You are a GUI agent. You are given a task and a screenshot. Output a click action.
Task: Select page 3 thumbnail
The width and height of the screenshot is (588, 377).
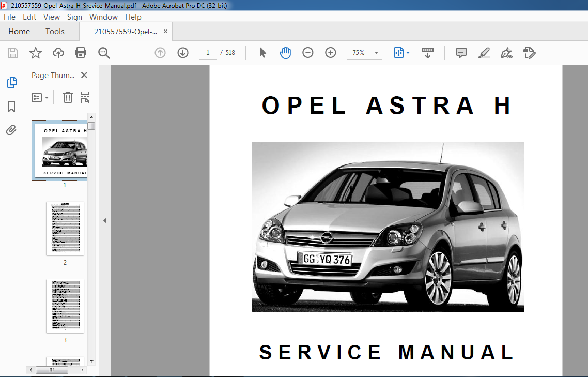pos(65,306)
